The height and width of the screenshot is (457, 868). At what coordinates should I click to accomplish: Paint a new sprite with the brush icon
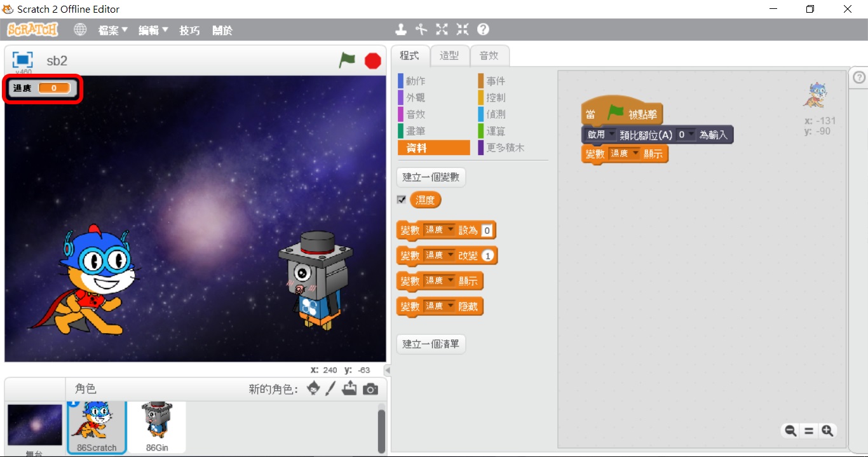[x=330, y=388]
